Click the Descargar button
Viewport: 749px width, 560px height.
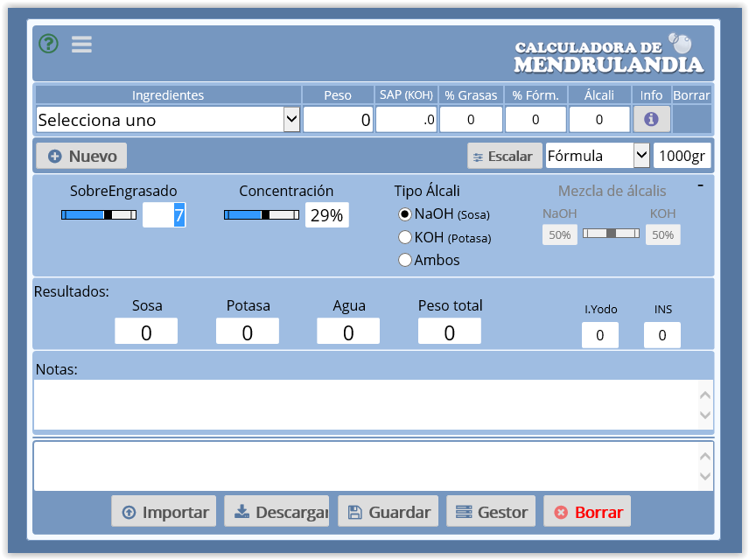pos(276,512)
